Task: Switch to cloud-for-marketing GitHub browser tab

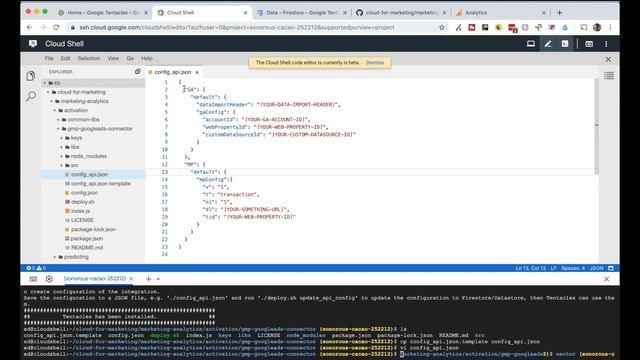Action: coord(401,13)
